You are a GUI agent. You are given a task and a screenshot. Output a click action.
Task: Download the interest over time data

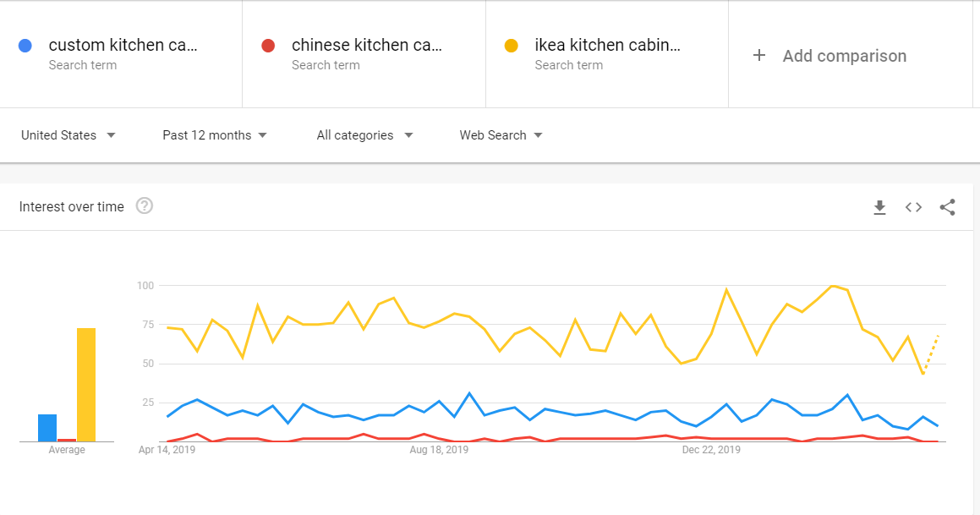[879, 207]
